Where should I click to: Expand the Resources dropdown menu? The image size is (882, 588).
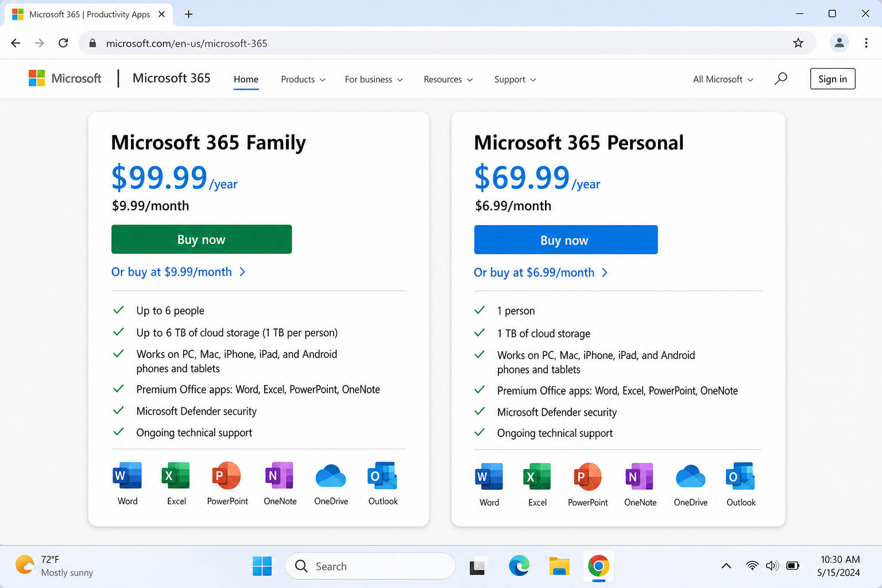click(x=448, y=79)
